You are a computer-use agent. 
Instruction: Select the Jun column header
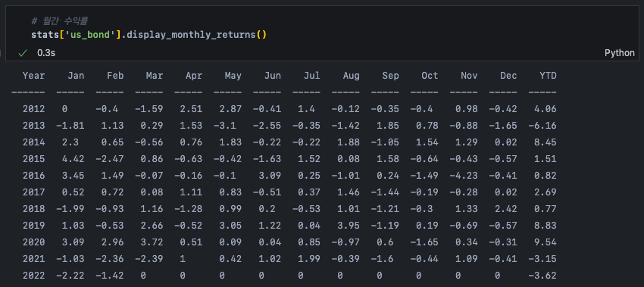[x=273, y=76]
